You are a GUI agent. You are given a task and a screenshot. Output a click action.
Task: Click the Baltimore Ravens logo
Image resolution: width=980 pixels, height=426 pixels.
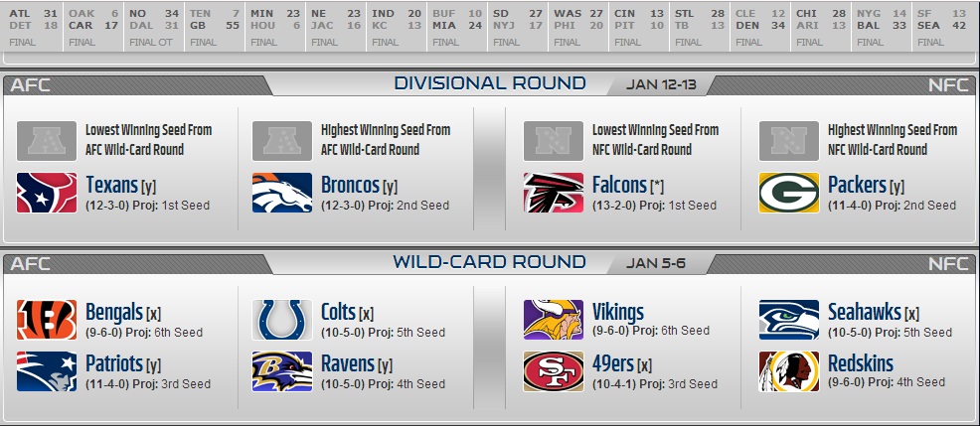tap(282, 371)
